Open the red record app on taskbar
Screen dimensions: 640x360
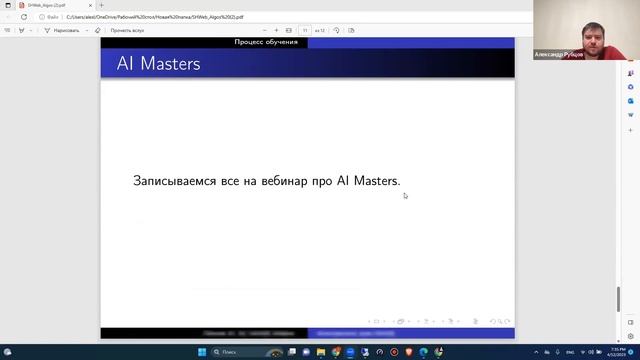(x=394, y=352)
